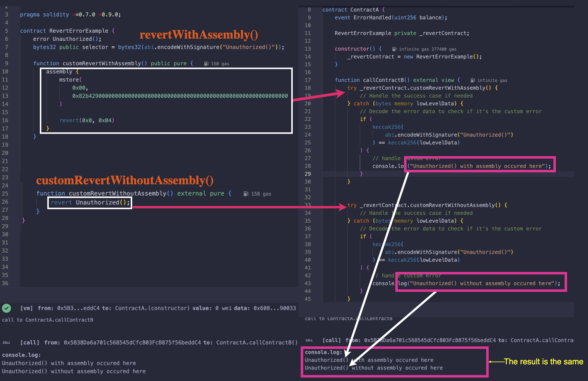Click "value: 0 wei" in the [vm] log
The image size is (588, 381).
[x=212, y=308]
